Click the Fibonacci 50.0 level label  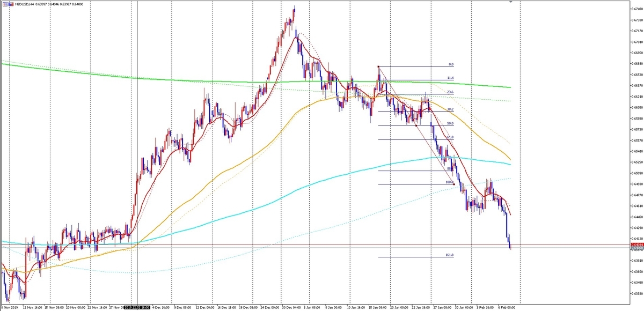[450, 123]
